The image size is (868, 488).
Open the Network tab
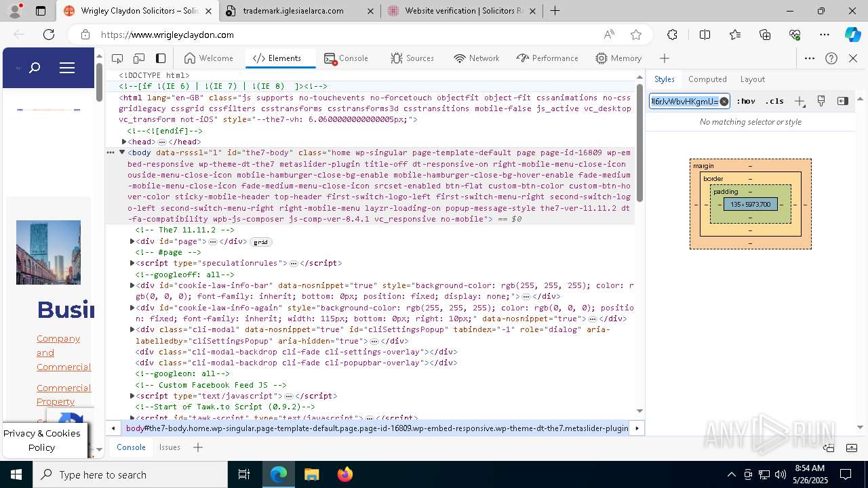(477, 58)
